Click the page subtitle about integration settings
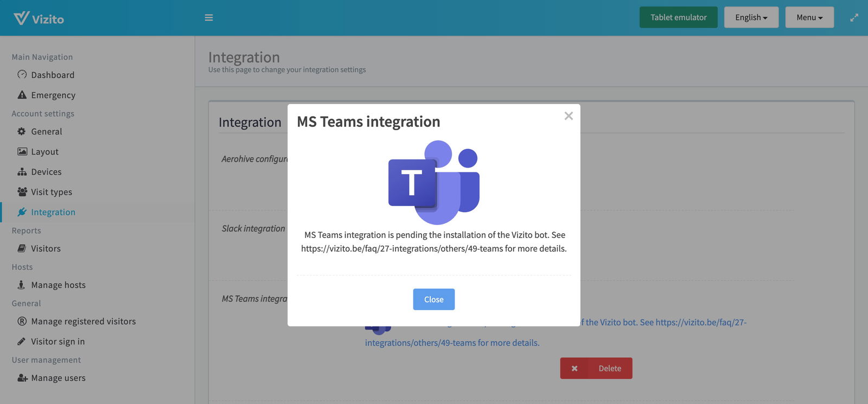The width and height of the screenshot is (868, 404). 287,70
